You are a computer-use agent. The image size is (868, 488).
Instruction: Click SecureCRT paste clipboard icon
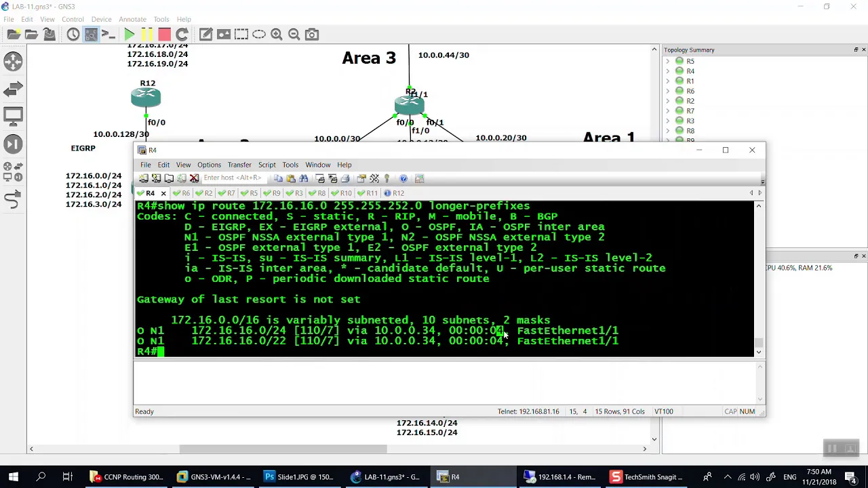[291, 178]
